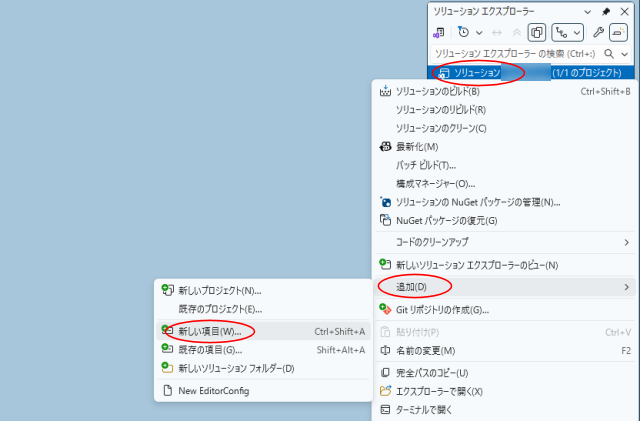Choose 新しい項目(W)... from the submenu
Screen dimensions: 640x421
tap(210, 331)
